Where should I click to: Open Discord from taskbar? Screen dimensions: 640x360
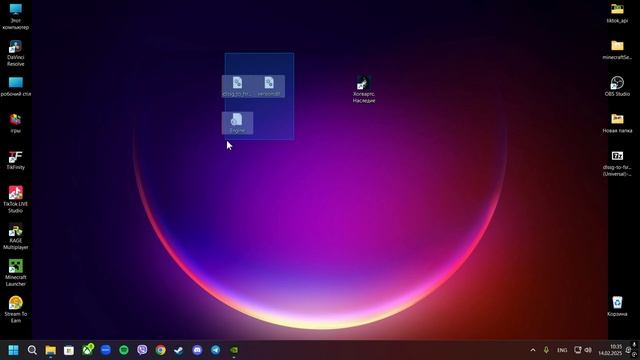click(197, 350)
